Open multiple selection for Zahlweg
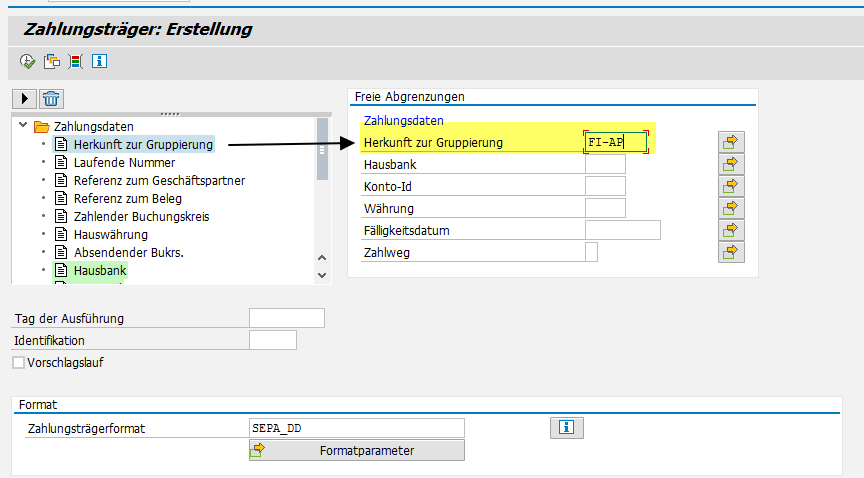Screen dimensions: 864x478 coord(731,252)
